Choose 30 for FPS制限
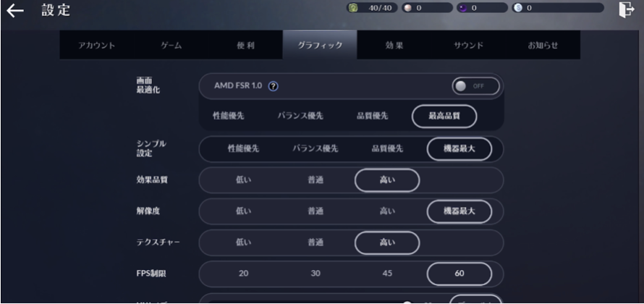Viewport: 644px width, 304px height. (315, 274)
